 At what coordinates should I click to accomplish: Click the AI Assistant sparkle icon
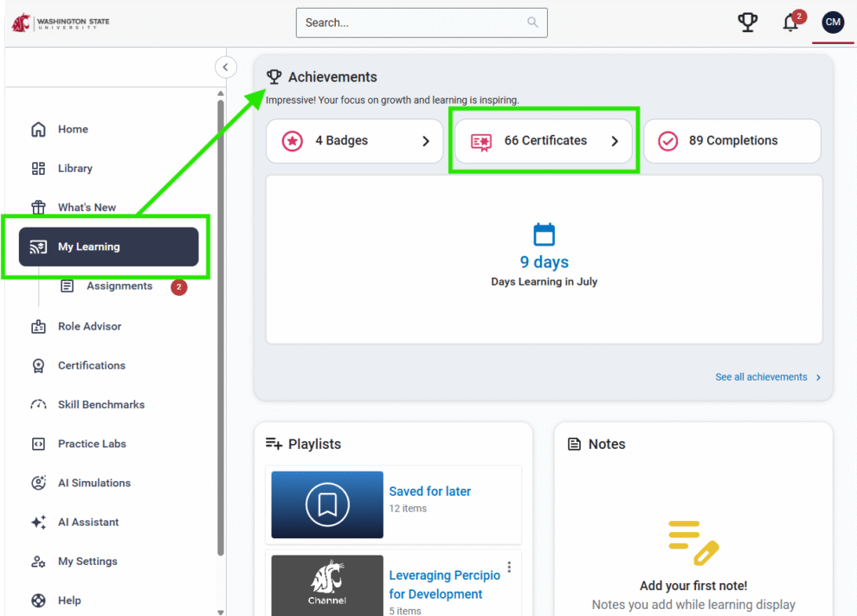pyautogui.click(x=38, y=523)
